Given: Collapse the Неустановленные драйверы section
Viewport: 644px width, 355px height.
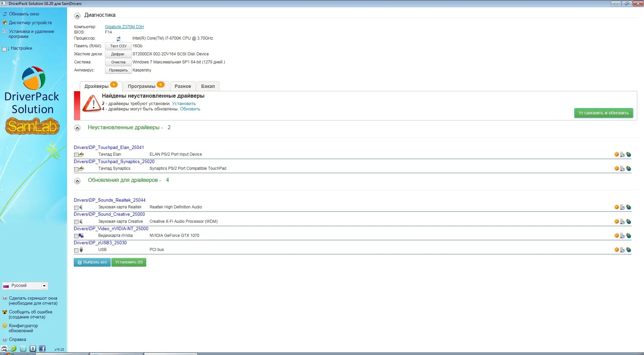Looking at the screenshot, I should (x=77, y=128).
